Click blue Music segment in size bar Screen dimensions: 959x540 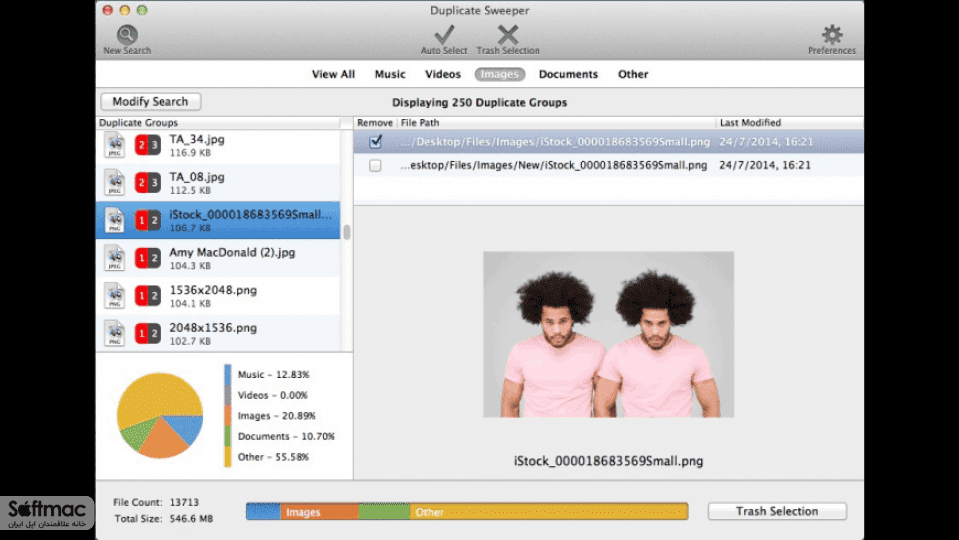click(x=263, y=511)
